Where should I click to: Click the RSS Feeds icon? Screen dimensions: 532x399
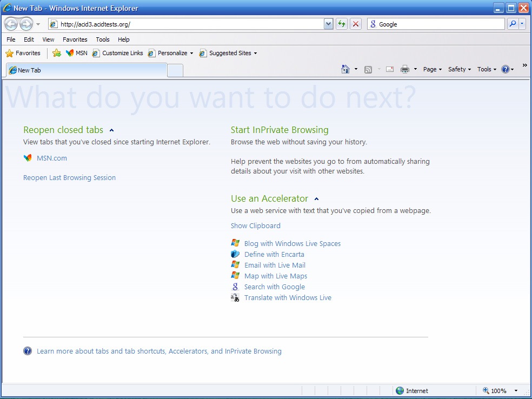[x=368, y=70]
